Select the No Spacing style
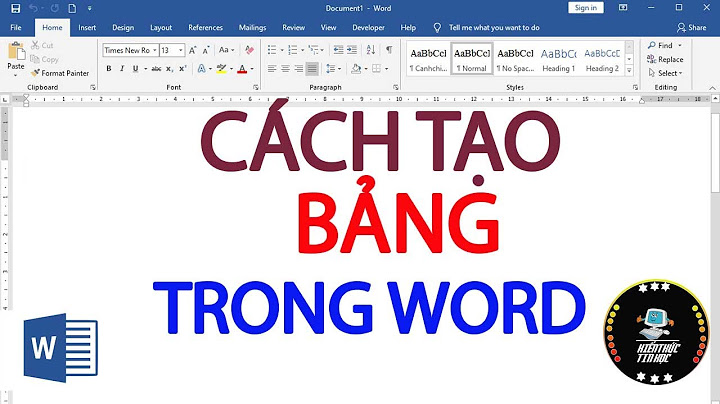 click(x=516, y=60)
